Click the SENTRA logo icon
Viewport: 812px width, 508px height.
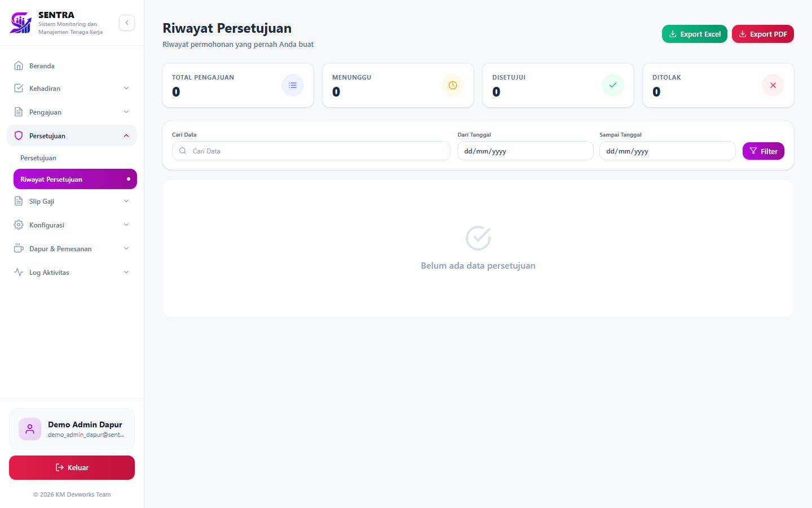click(21, 23)
